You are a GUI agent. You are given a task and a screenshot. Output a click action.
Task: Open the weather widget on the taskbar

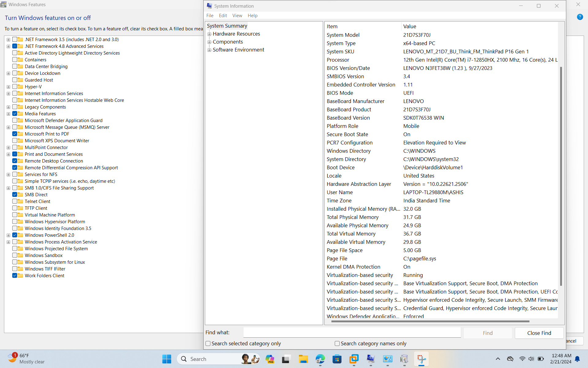(26, 358)
